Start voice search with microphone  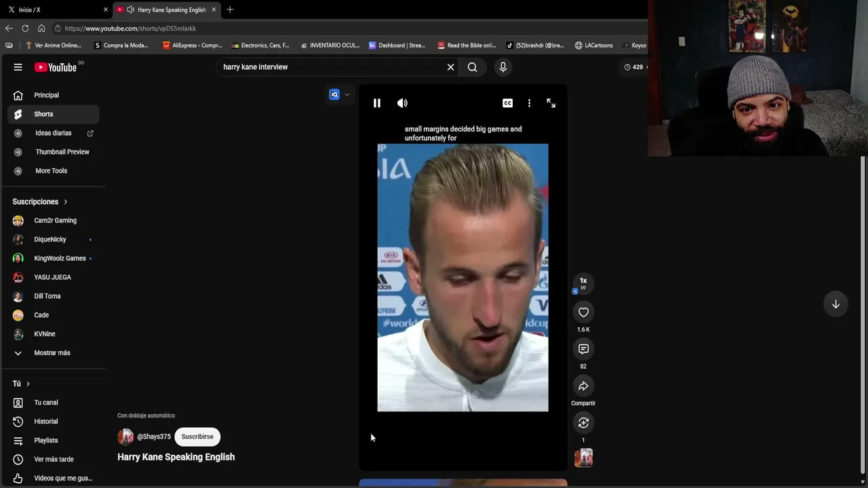pyautogui.click(x=503, y=67)
